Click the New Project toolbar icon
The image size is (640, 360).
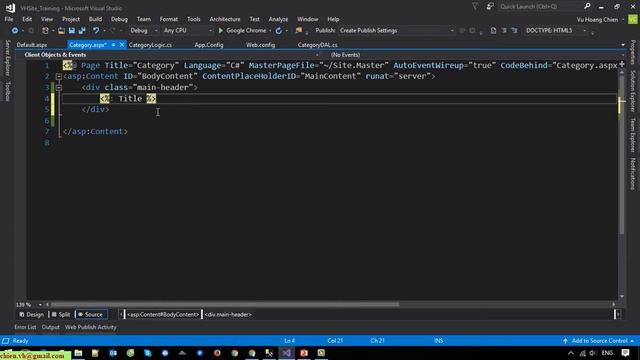point(45,31)
